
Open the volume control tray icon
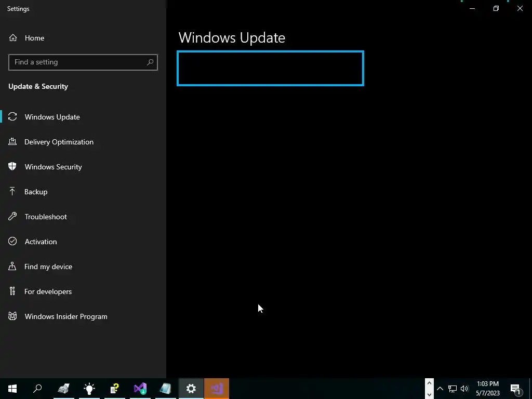click(464, 389)
